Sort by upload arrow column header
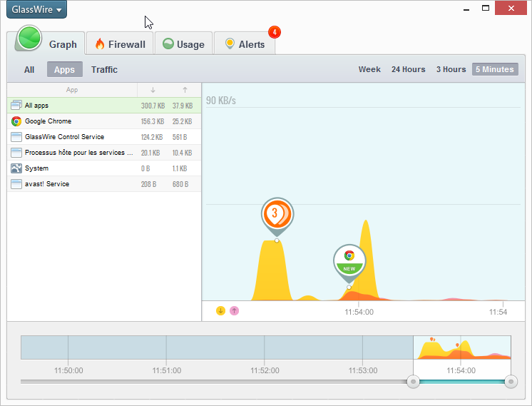 pos(185,90)
